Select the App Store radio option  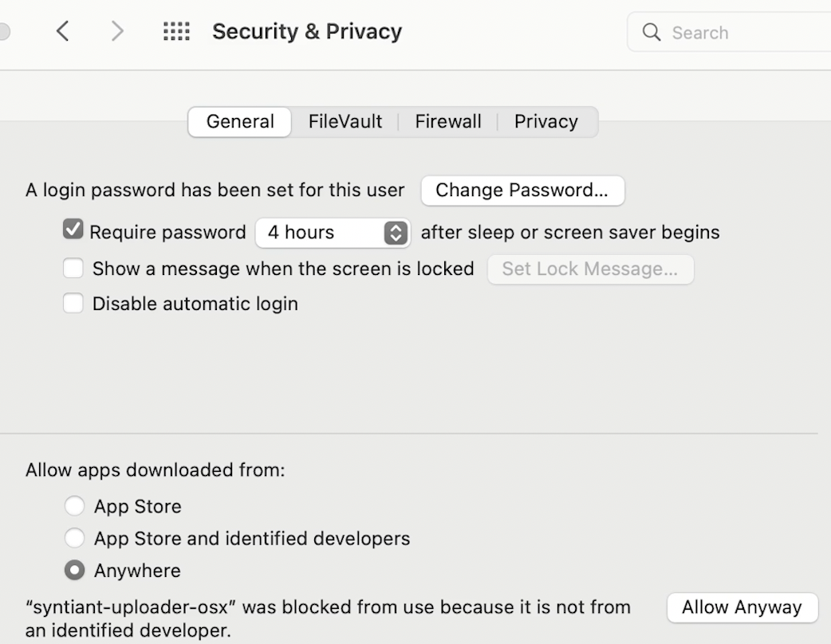click(x=74, y=506)
